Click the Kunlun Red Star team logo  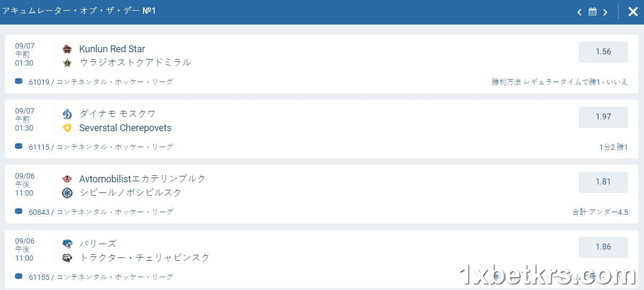pos(67,49)
